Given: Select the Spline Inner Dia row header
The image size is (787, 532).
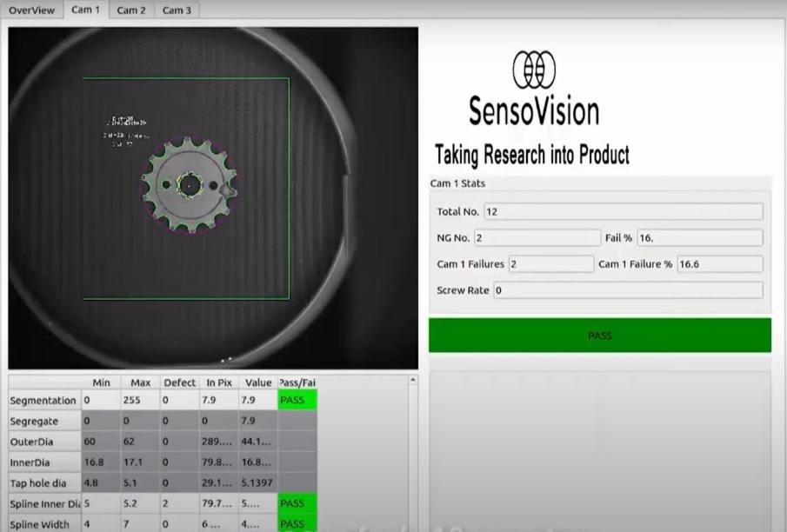Looking at the screenshot, I should coord(44,503).
